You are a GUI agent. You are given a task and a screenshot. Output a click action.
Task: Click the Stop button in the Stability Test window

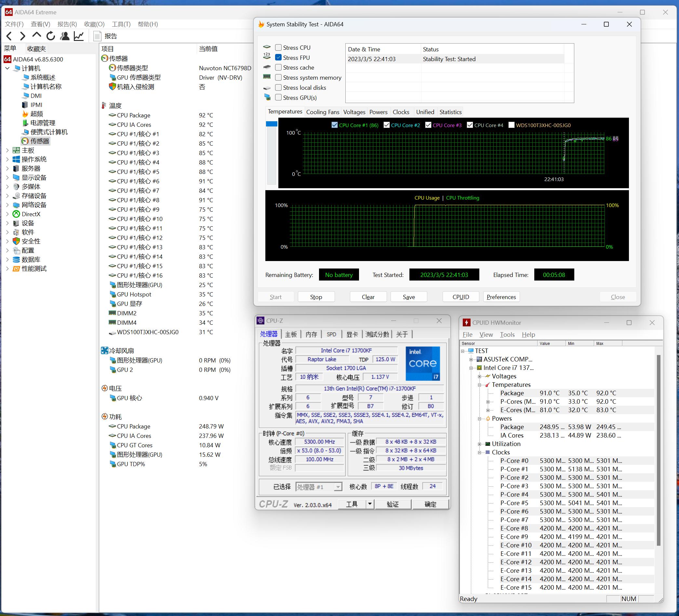315,296
